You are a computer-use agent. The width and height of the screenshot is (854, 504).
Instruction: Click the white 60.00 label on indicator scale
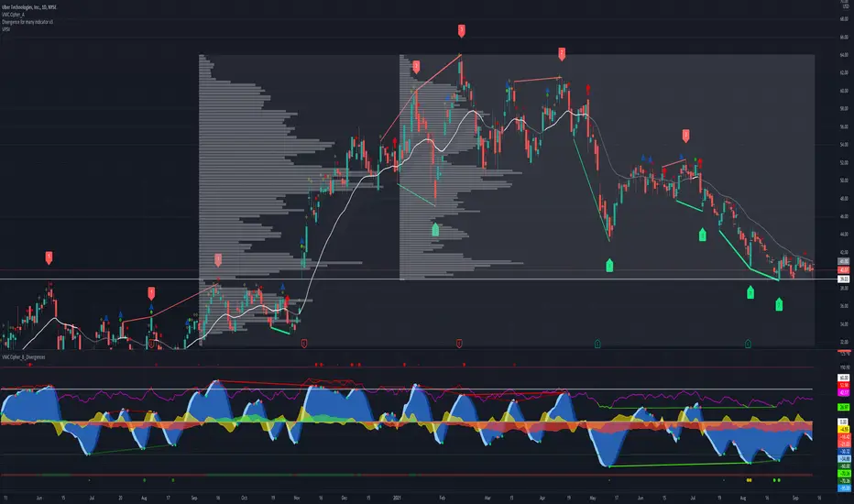(843, 378)
